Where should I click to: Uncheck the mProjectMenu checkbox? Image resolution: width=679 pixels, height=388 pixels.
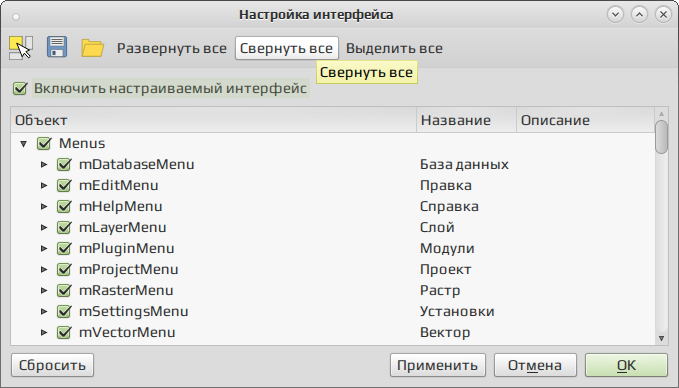pos(64,269)
